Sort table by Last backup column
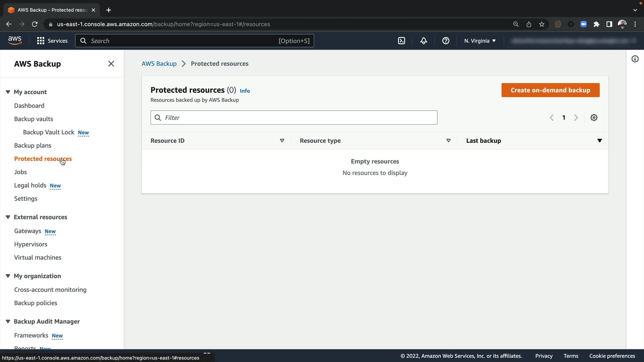This screenshot has height=362, width=644. click(x=599, y=141)
